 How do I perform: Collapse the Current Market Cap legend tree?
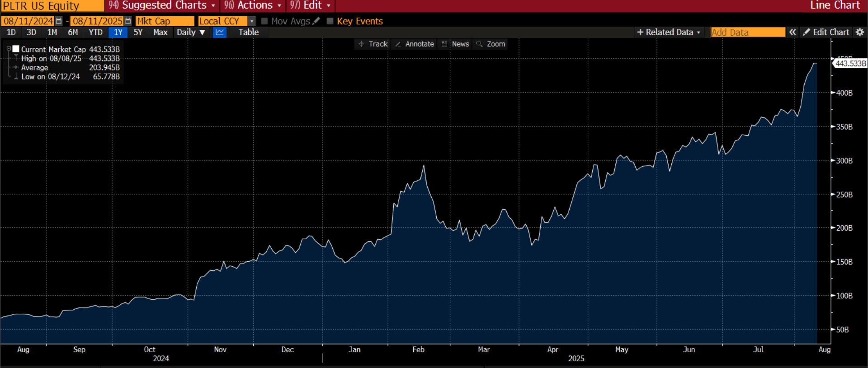[x=9, y=49]
